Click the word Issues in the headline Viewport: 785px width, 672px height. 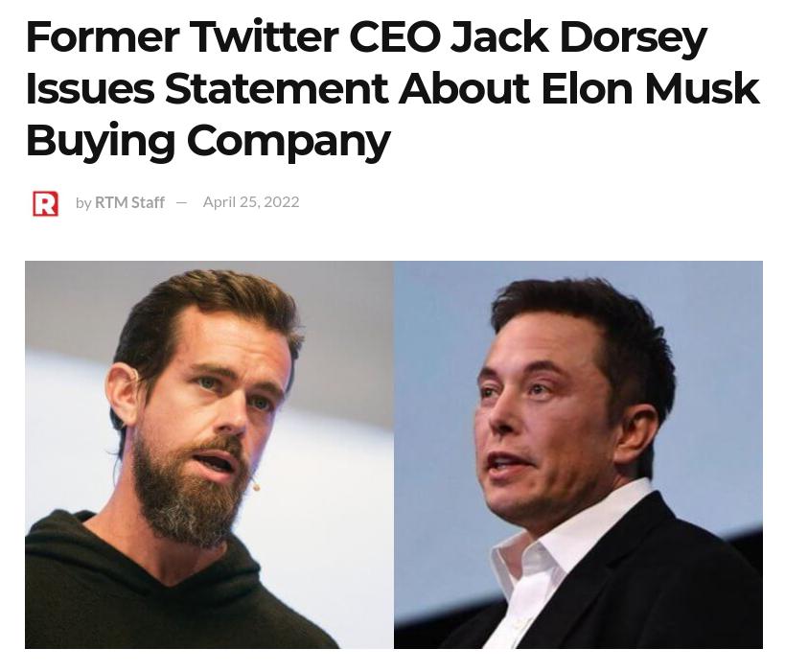click(90, 88)
